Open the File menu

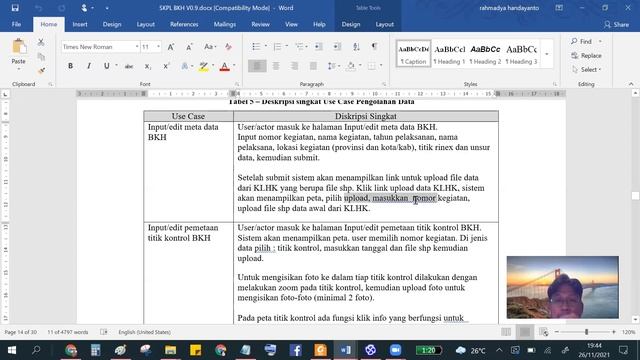tap(16, 24)
